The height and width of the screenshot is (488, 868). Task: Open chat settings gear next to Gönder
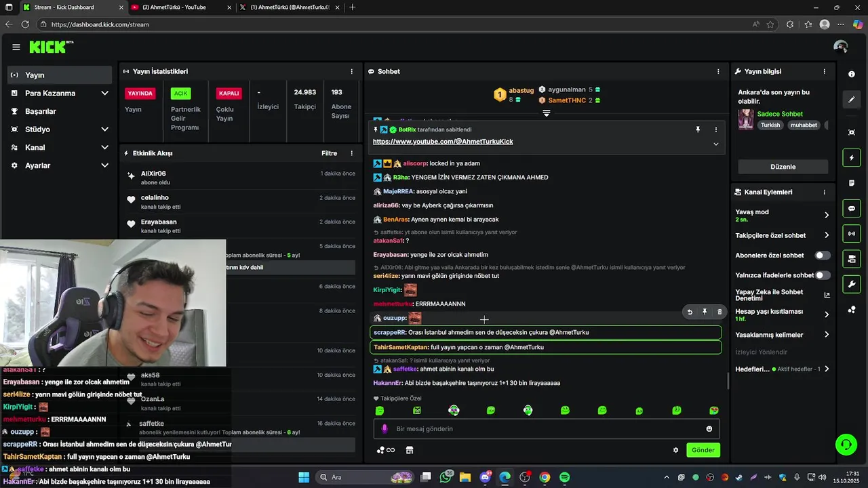[675, 450]
